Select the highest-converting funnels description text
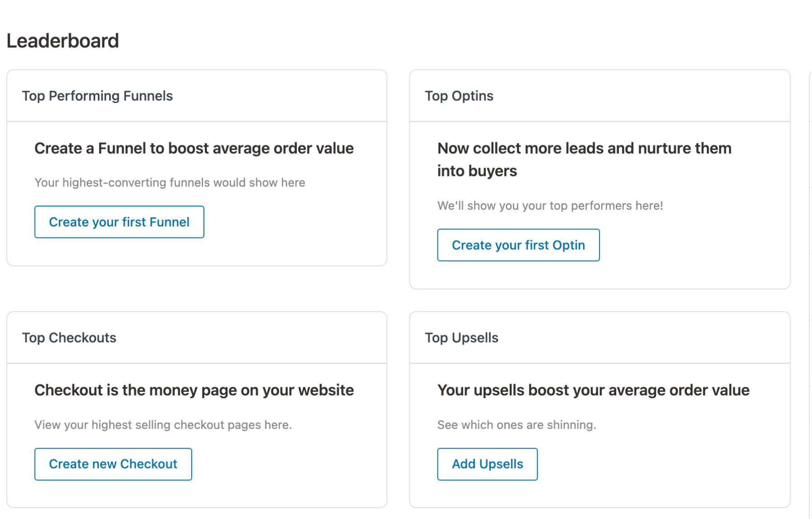The width and height of the screenshot is (812, 519). click(170, 182)
